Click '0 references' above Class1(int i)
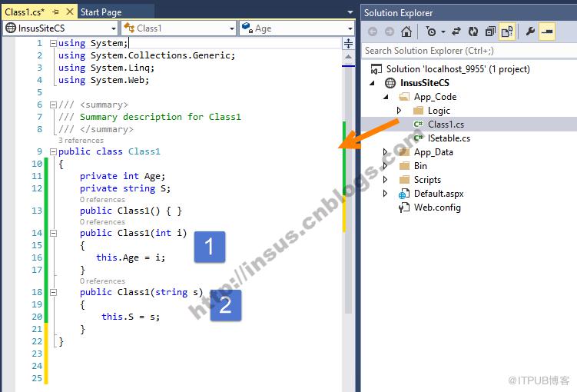Screen dimensions: 577x392 pos(102,222)
